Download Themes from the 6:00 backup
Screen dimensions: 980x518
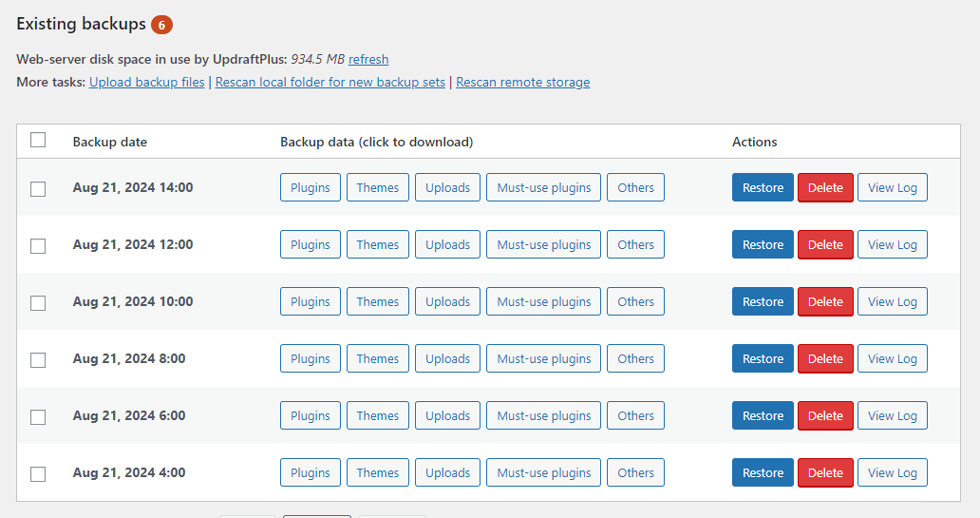[x=378, y=415]
